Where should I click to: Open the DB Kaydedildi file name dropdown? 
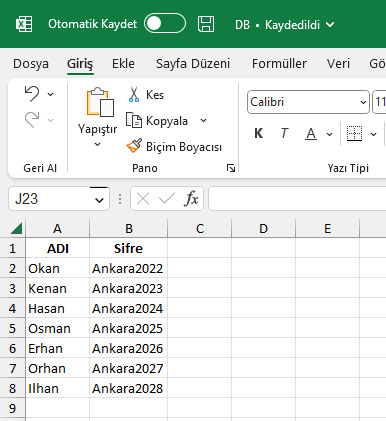pos(284,25)
